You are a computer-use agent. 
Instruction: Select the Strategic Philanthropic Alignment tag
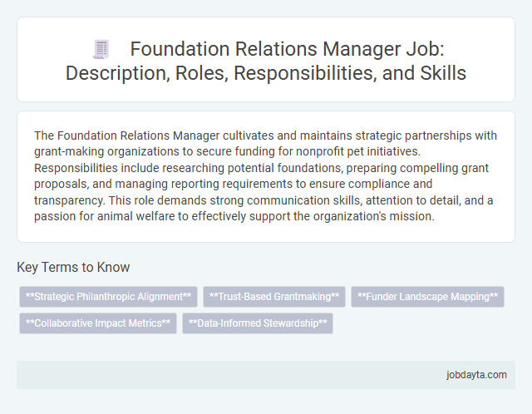click(108, 297)
